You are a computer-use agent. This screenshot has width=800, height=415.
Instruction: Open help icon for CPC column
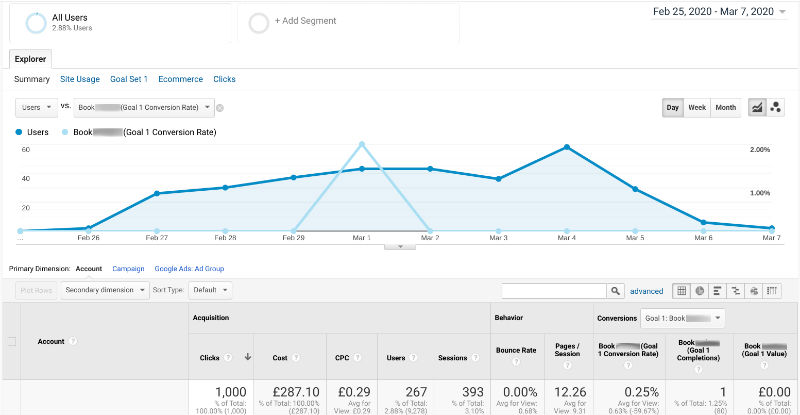[358, 357]
